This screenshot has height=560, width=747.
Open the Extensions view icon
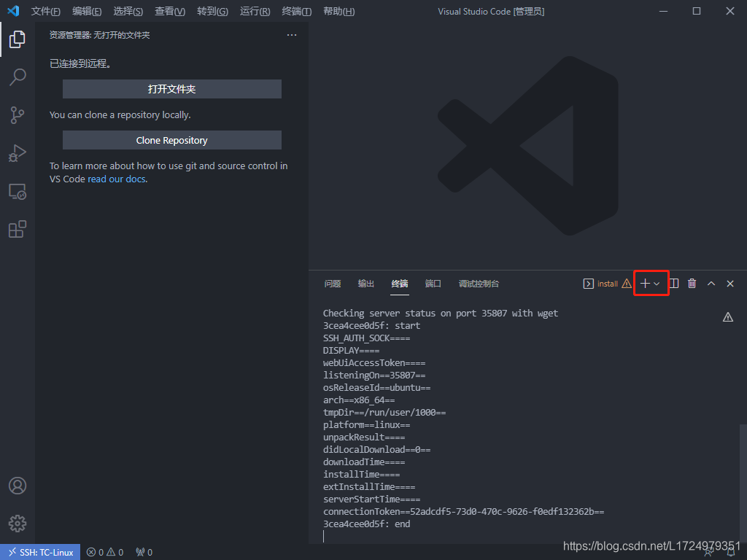18,229
